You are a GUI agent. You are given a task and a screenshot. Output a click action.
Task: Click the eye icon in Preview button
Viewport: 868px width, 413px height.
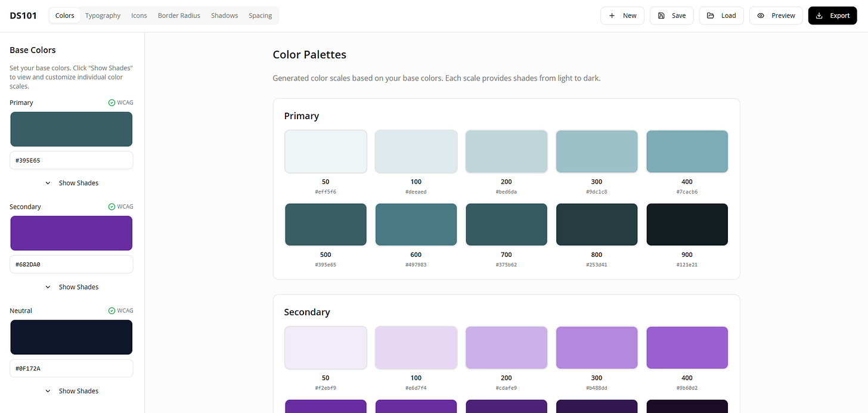(x=761, y=15)
